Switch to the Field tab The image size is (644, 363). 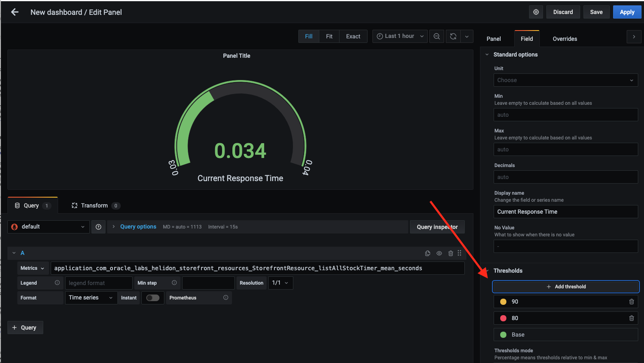pyautogui.click(x=527, y=39)
